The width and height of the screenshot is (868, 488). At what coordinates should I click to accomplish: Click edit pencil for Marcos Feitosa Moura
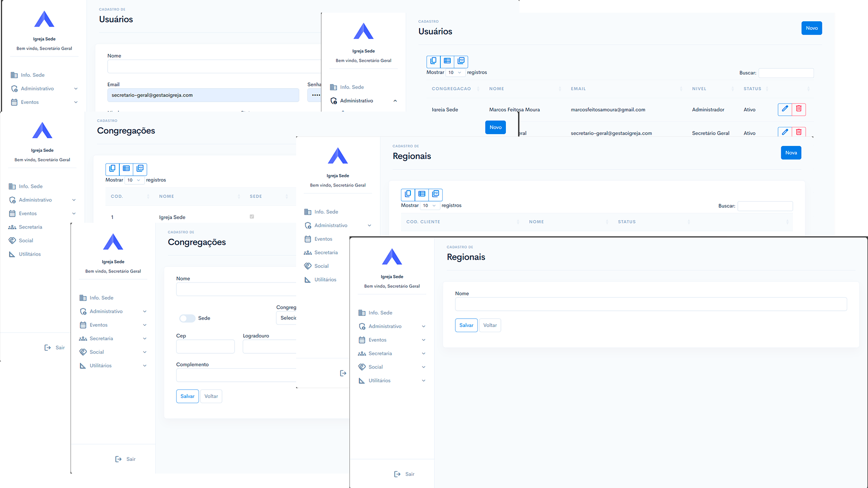click(x=785, y=109)
